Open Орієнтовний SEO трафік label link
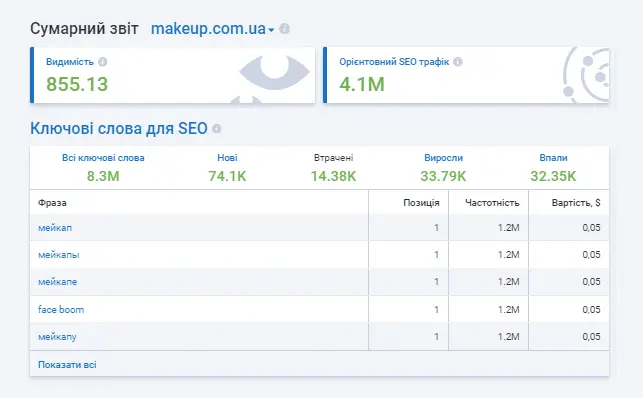 (x=394, y=62)
